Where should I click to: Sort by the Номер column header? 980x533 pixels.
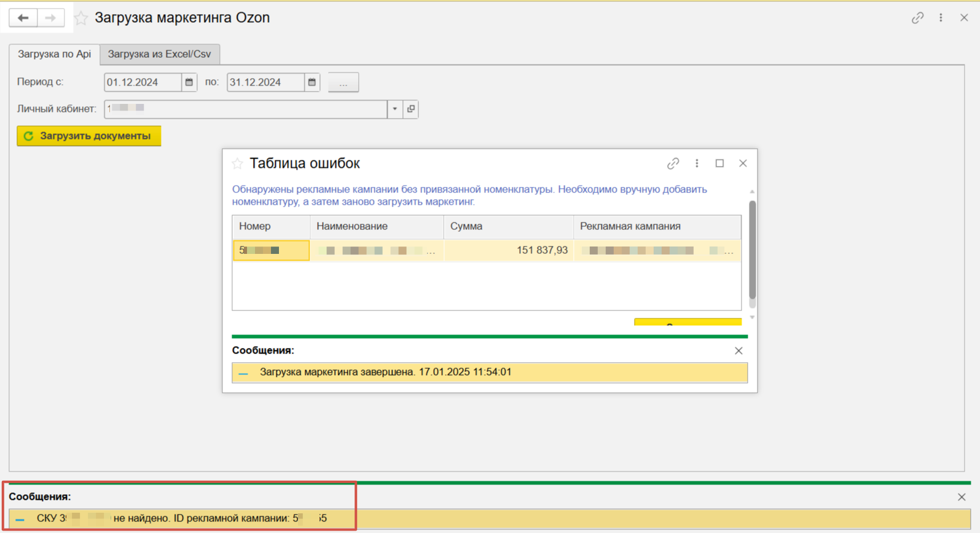[x=271, y=226]
